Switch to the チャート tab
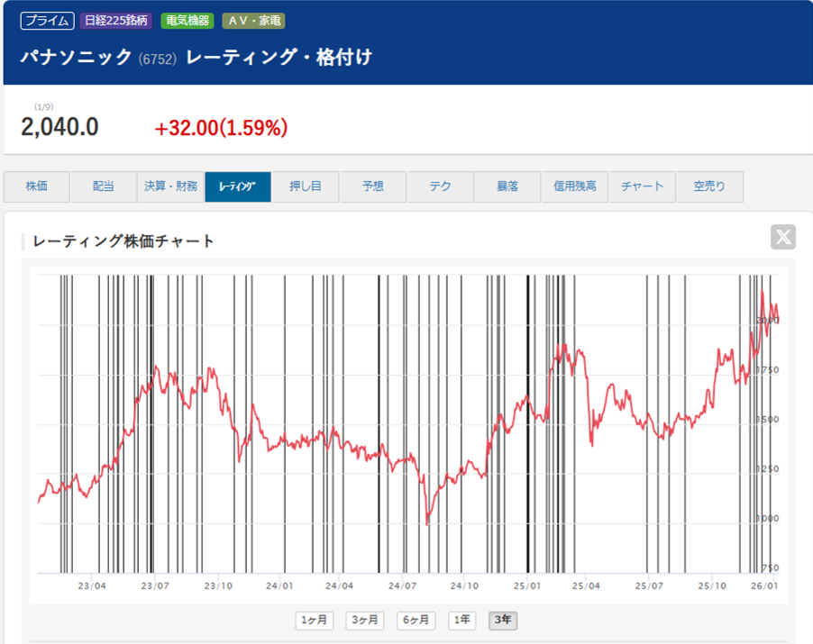The width and height of the screenshot is (813, 644). pyautogui.click(x=642, y=186)
